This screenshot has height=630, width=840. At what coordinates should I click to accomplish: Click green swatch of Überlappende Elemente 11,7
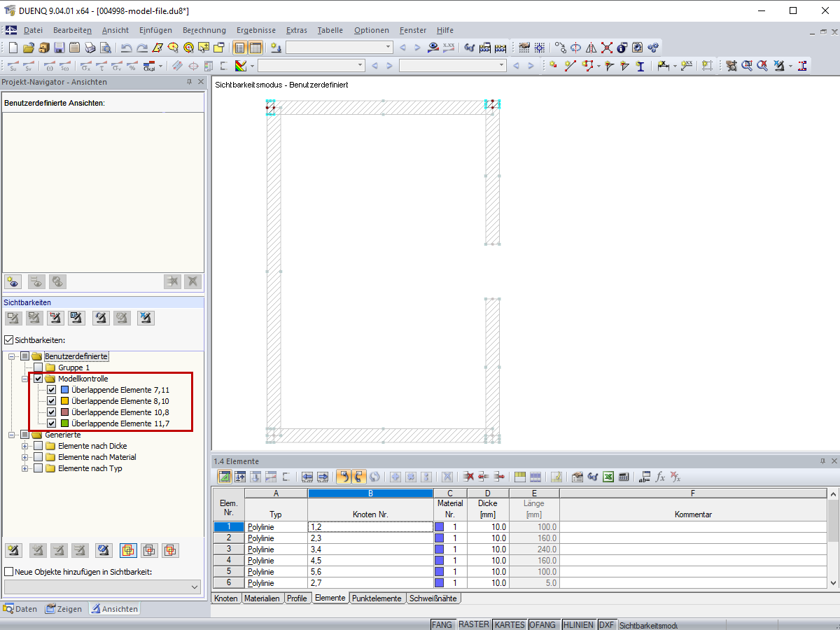[x=65, y=423]
